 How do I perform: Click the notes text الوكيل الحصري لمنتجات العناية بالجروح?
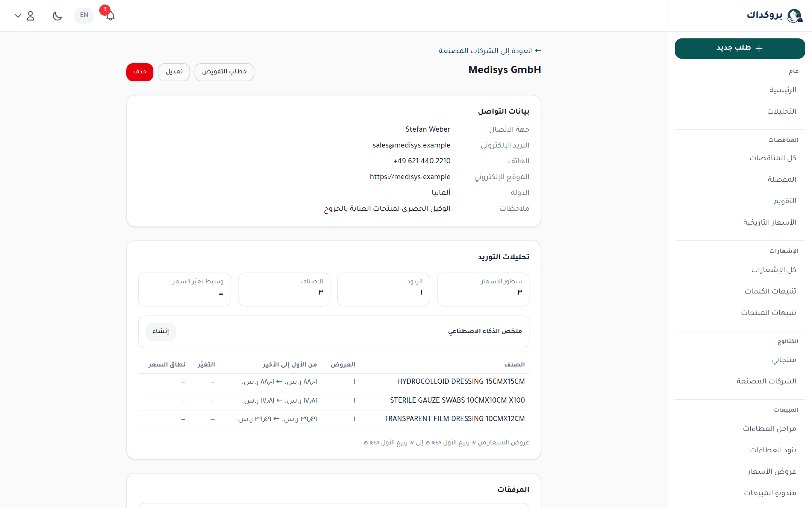point(387,208)
